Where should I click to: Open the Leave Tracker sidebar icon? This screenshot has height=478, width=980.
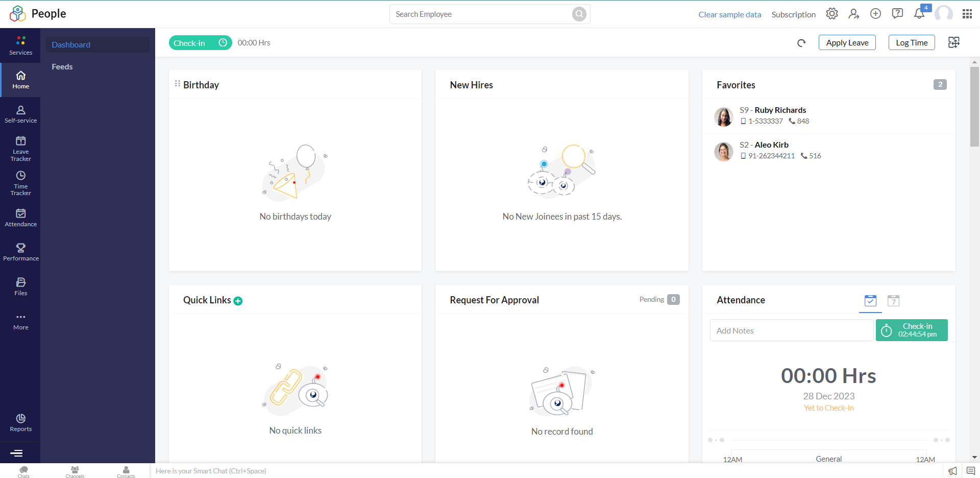point(20,148)
